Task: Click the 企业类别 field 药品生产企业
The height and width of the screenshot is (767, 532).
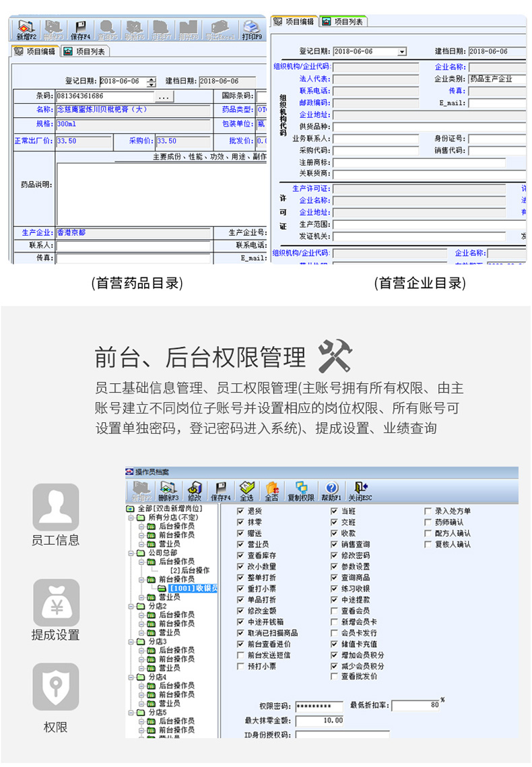Action: pos(497,79)
